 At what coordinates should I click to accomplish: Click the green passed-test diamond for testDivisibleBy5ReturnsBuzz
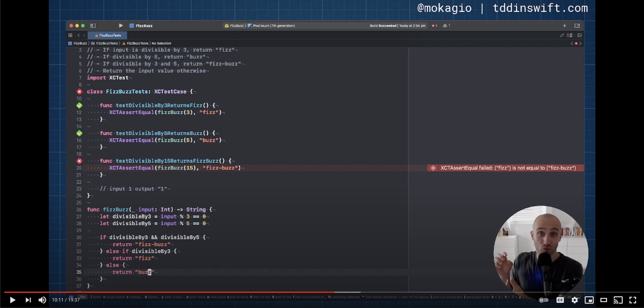click(79, 133)
